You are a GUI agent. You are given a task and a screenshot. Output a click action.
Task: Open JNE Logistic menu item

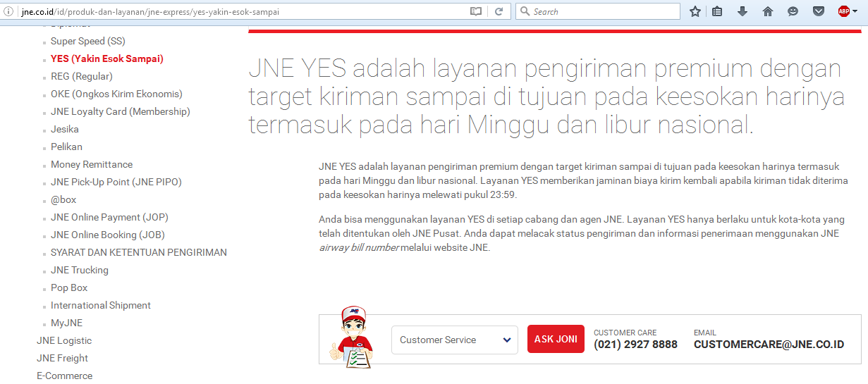64,340
